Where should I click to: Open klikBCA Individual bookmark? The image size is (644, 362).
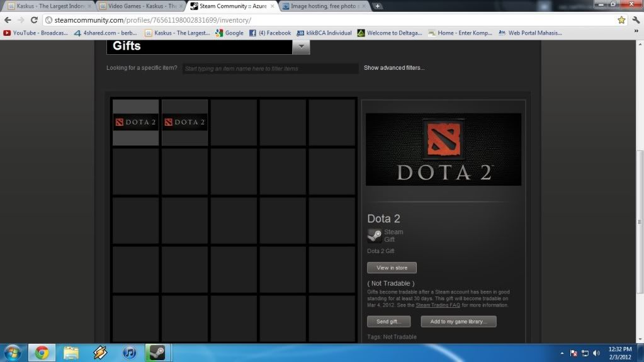point(324,33)
